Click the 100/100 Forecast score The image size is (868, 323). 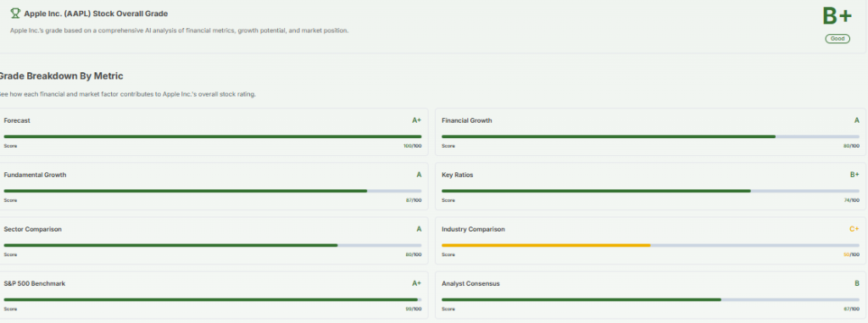point(413,146)
